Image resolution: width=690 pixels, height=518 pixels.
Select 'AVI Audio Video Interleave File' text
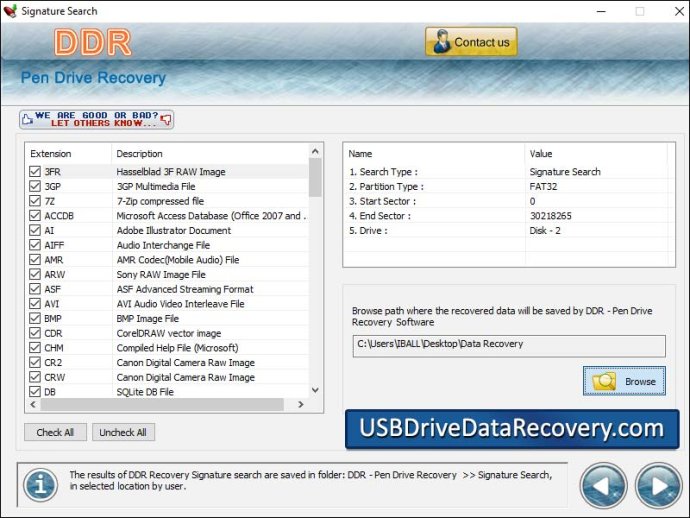pos(180,304)
